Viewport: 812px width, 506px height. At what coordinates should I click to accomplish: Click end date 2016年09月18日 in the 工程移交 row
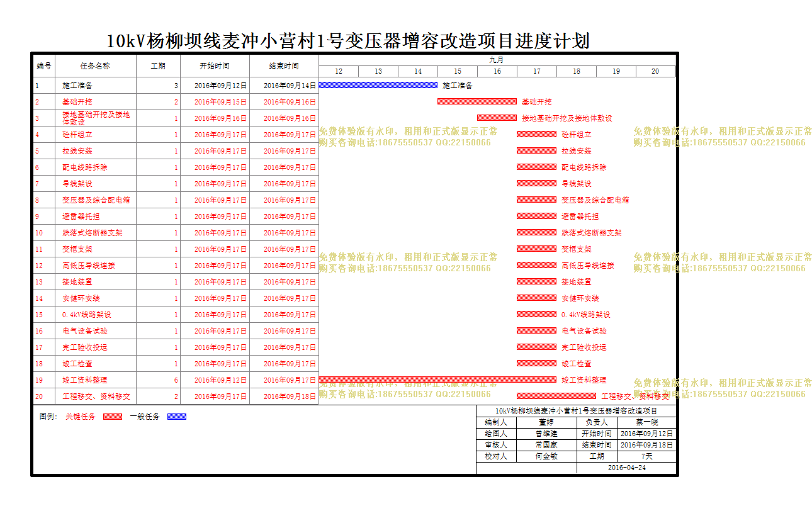290,396
